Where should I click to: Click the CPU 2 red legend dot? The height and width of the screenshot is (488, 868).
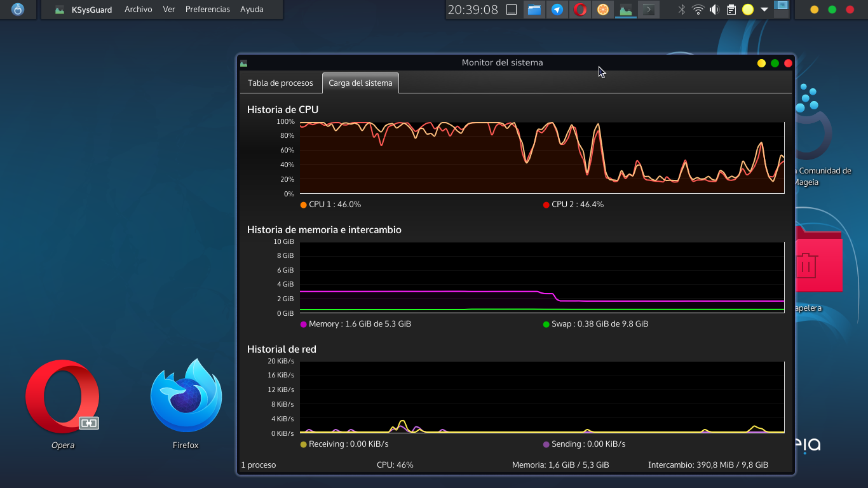click(546, 205)
